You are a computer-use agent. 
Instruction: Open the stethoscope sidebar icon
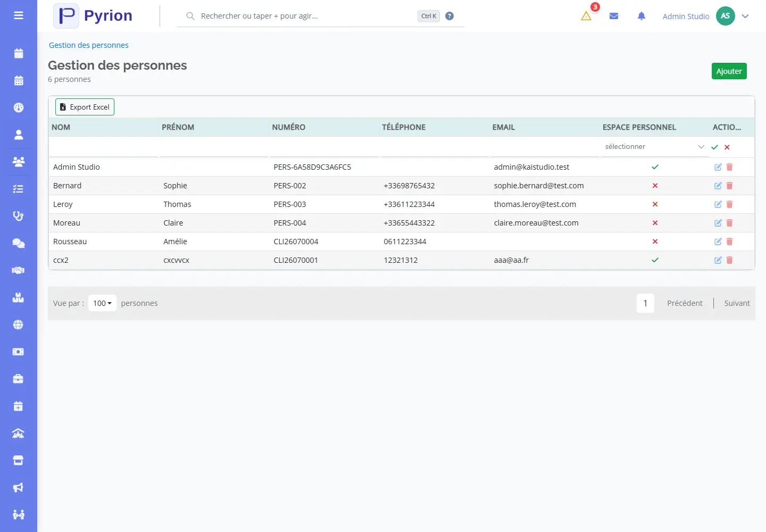click(x=19, y=216)
